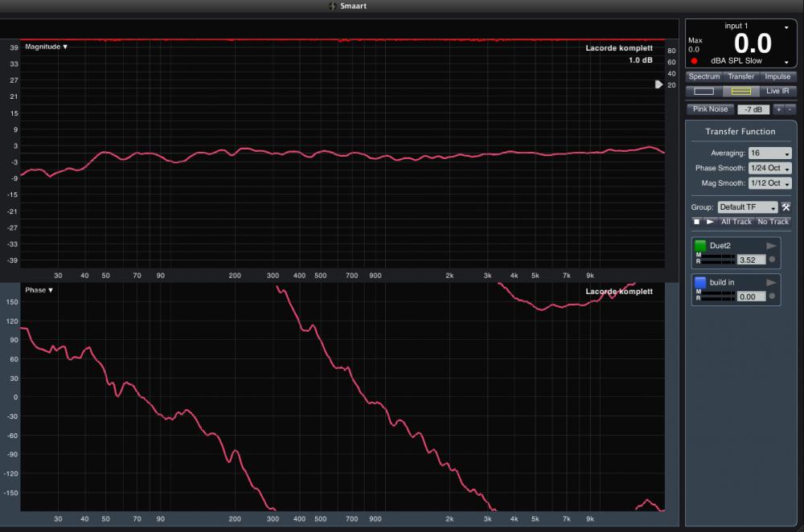Open the Mag Smooth dropdown
The height and width of the screenshot is (532, 804).
769,183
